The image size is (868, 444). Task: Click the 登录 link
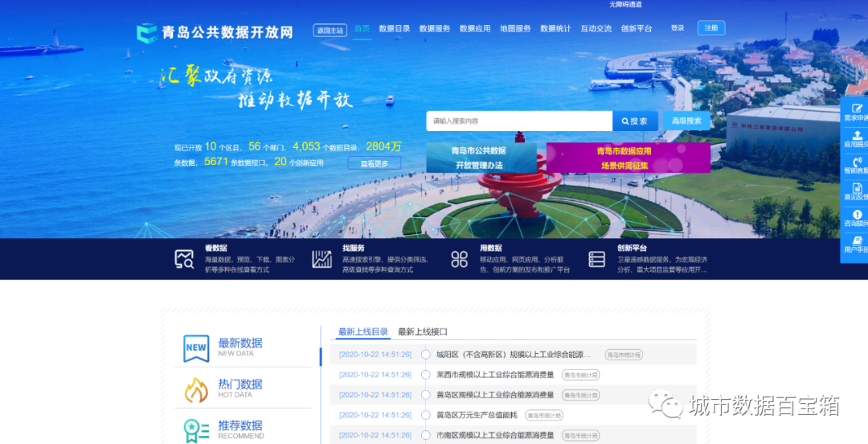(678, 27)
